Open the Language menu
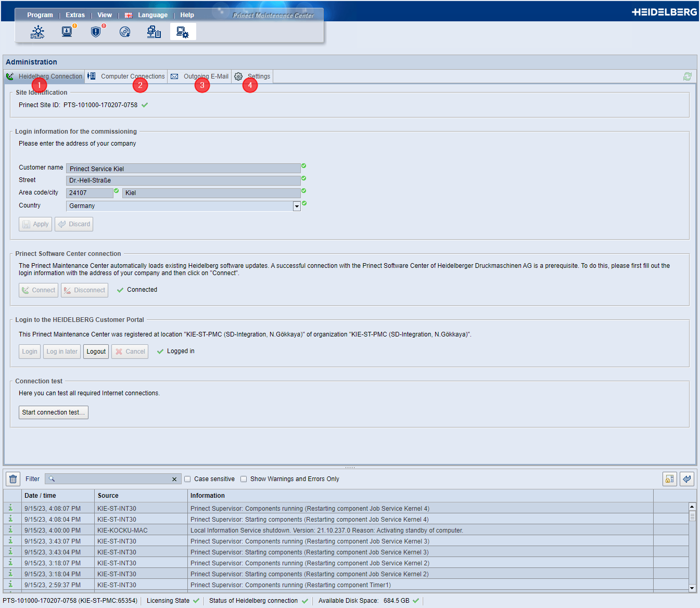 [x=152, y=15]
